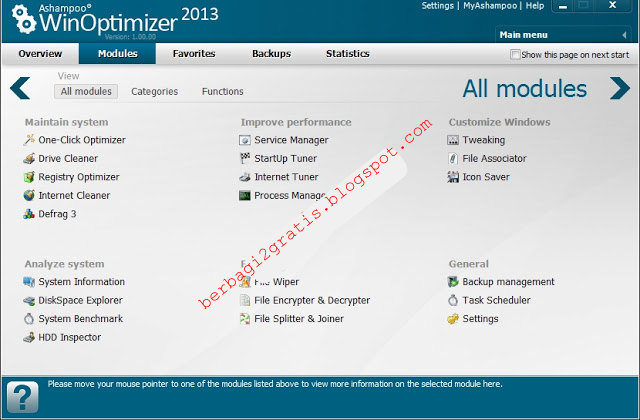Open File Associator module
This screenshot has height=420, width=640.
[494, 158]
